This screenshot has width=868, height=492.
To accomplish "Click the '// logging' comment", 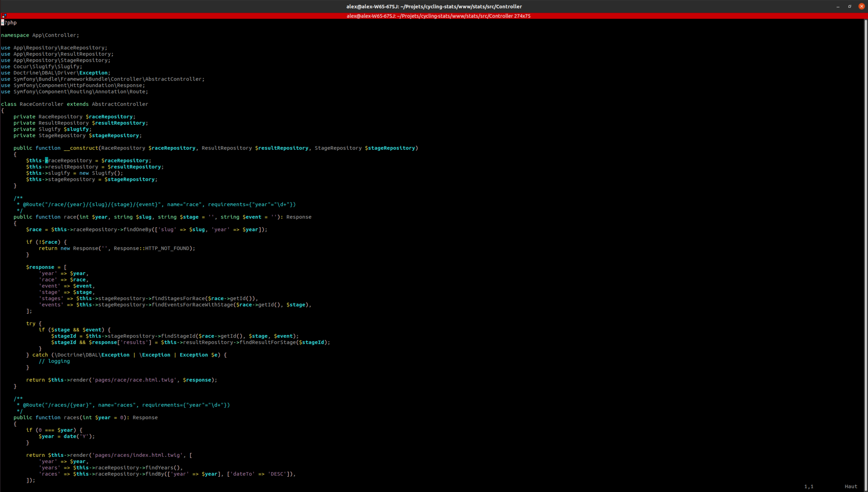I will click(54, 361).
